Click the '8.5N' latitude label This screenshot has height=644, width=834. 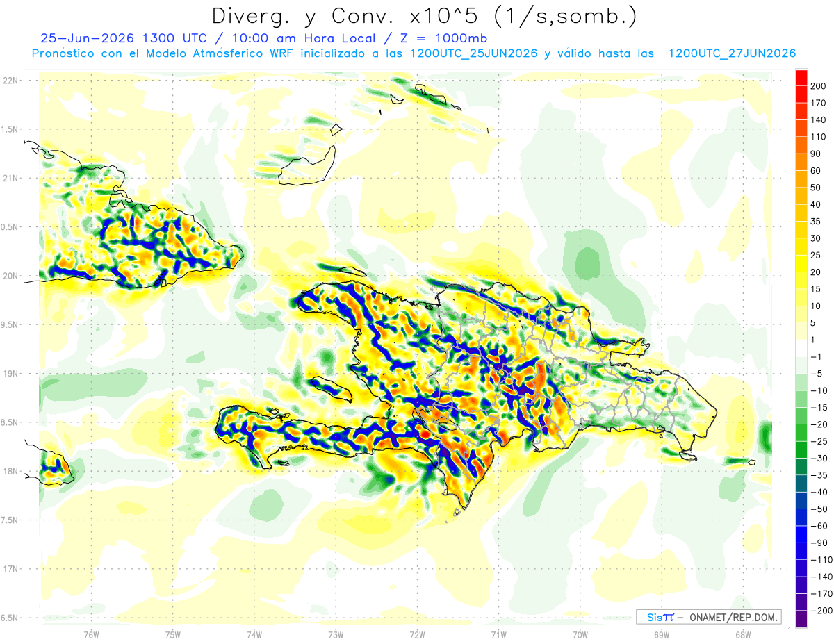pyautogui.click(x=10, y=422)
